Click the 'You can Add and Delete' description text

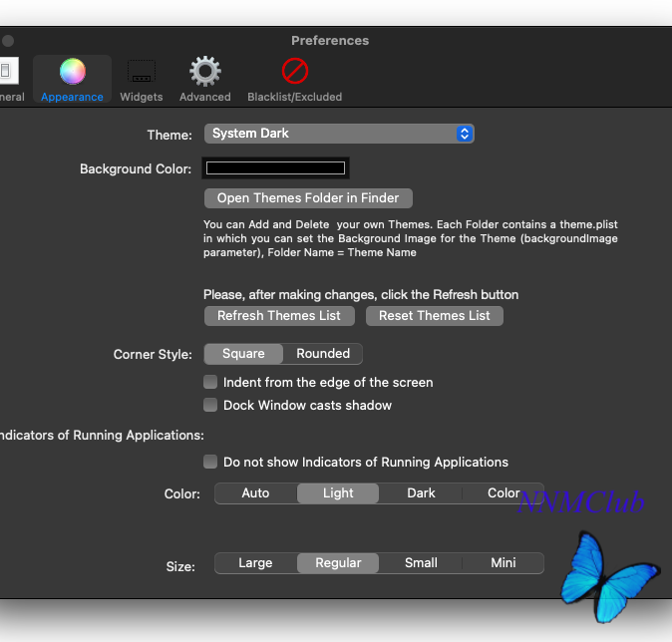(411, 238)
